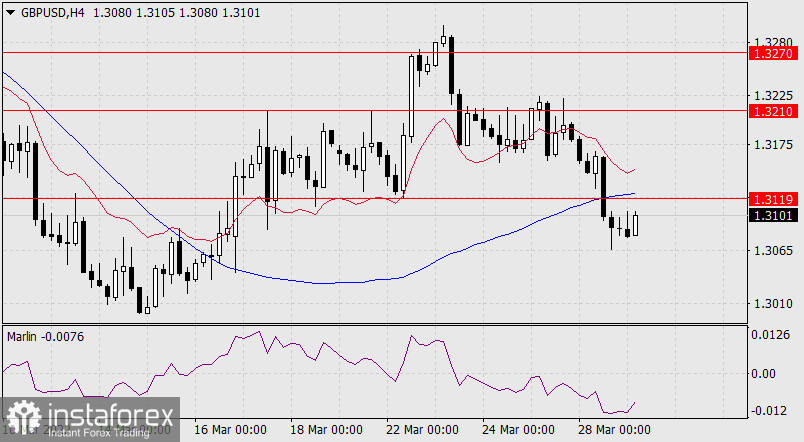Click the 18 Mar 00:00 time axis label
Image resolution: width=804 pixels, height=442 pixels.
(x=326, y=429)
